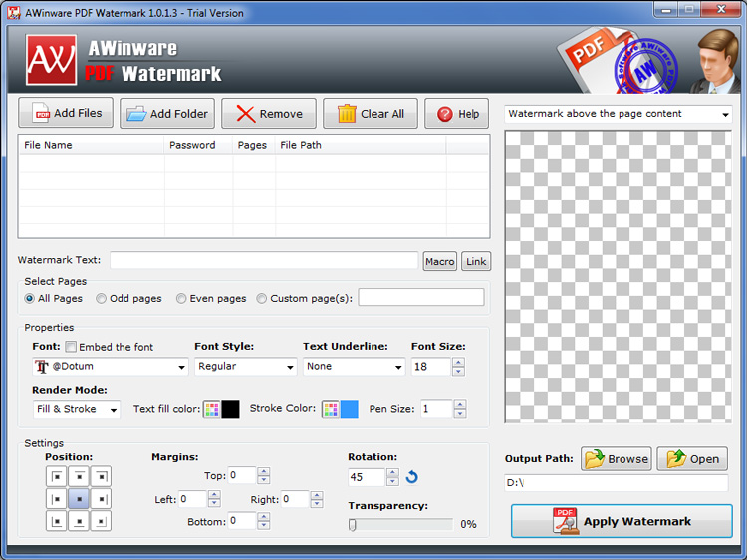The height and width of the screenshot is (560, 747).
Task: Select top-left watermark position
Action: click(x=57, y=476)
